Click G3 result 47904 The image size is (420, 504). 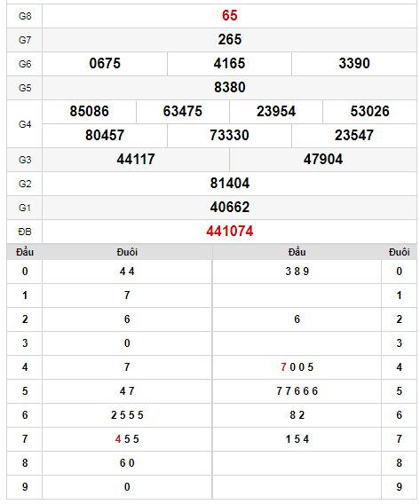(323, 160)
